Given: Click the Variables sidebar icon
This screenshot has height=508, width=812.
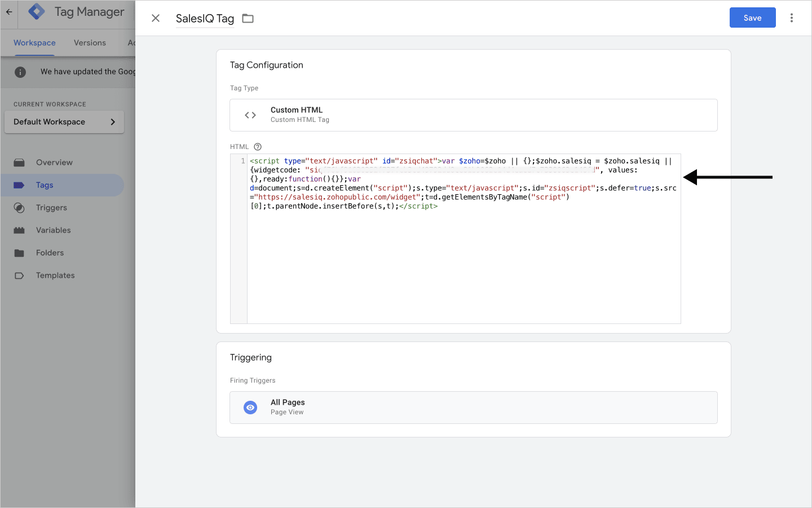Looking at the screenshot, I should point(19,230).
